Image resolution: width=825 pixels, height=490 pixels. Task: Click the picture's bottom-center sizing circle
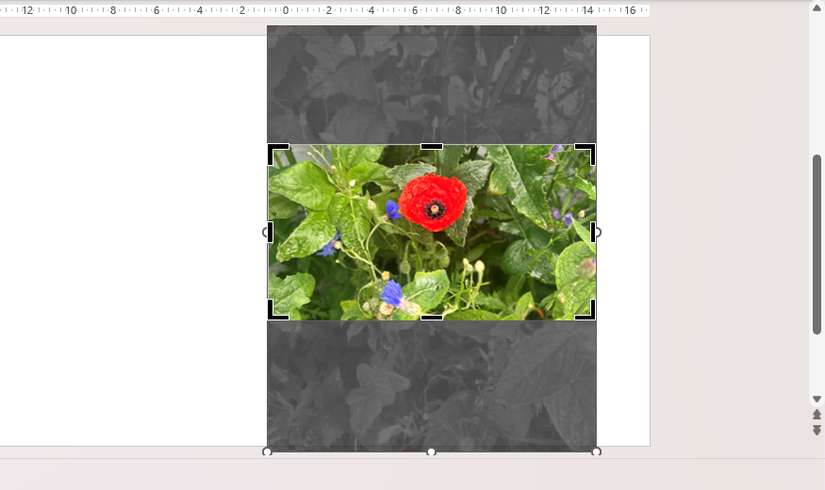(431, 452)
